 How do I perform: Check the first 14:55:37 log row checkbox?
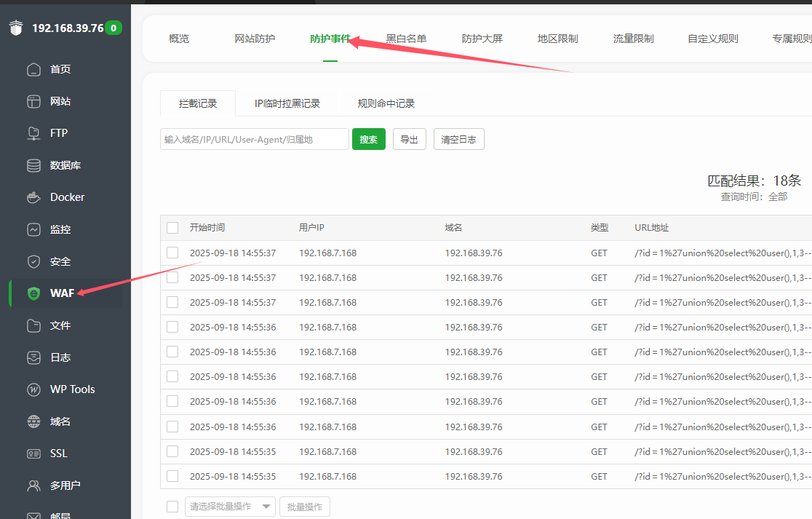pos(172,253)
